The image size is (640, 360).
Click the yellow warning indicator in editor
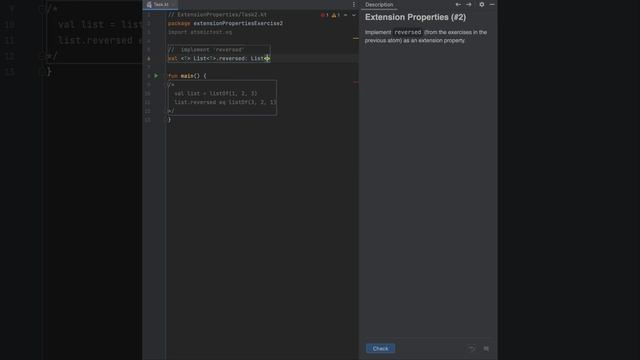pos(336,15)
